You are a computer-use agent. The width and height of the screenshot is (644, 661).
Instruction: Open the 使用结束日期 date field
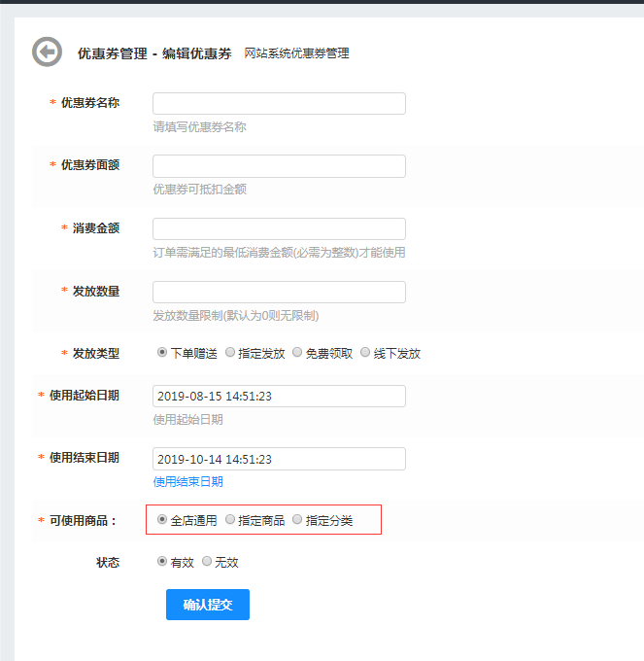(279, 459)
